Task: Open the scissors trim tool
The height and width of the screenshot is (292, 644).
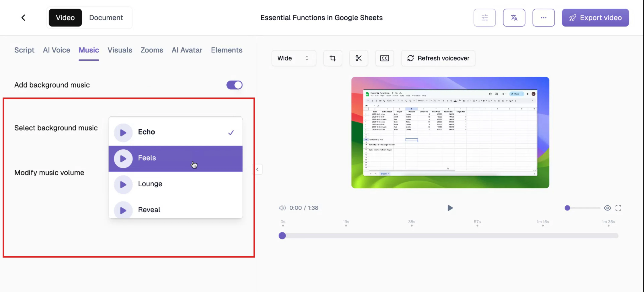Action: coord(358,58)
